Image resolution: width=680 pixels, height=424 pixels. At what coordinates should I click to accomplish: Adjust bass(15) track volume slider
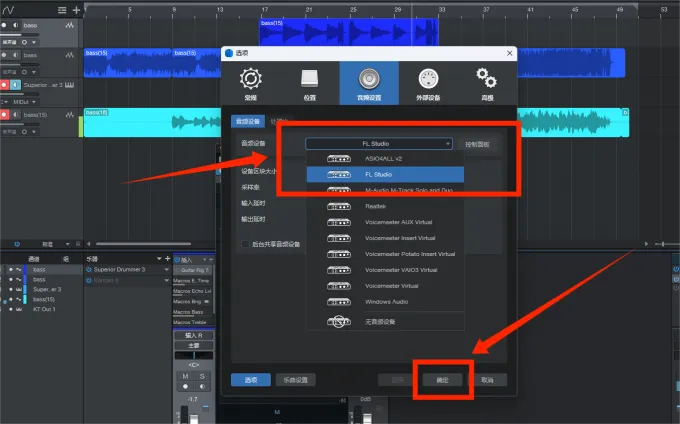click(20, 124)
